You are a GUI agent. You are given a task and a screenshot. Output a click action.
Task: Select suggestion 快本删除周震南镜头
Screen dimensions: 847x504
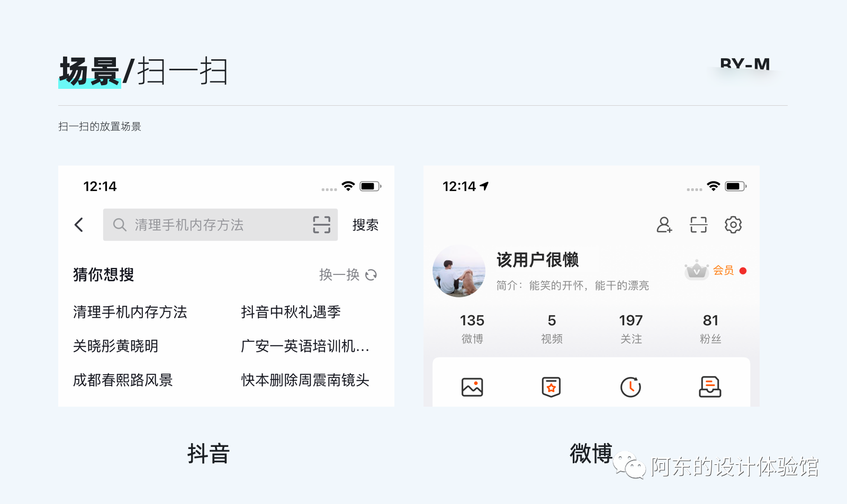click(x=305, y=380)
